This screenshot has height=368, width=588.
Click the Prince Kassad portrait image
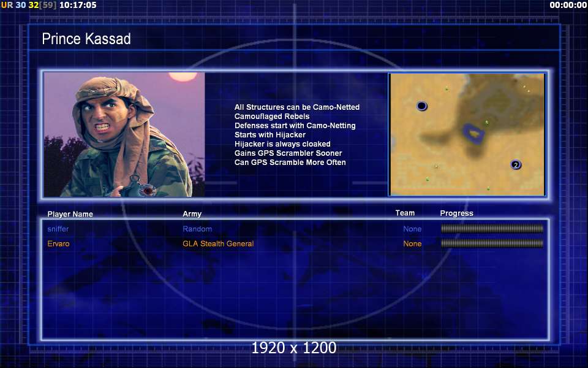(x=124, y=134)
